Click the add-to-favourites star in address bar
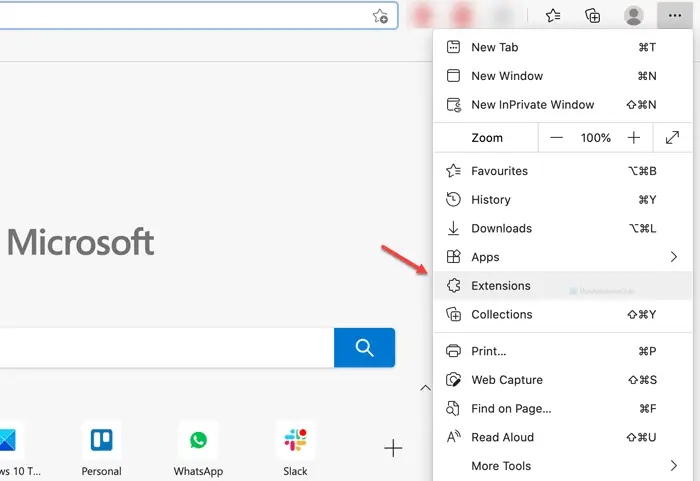 coord(380,16)
